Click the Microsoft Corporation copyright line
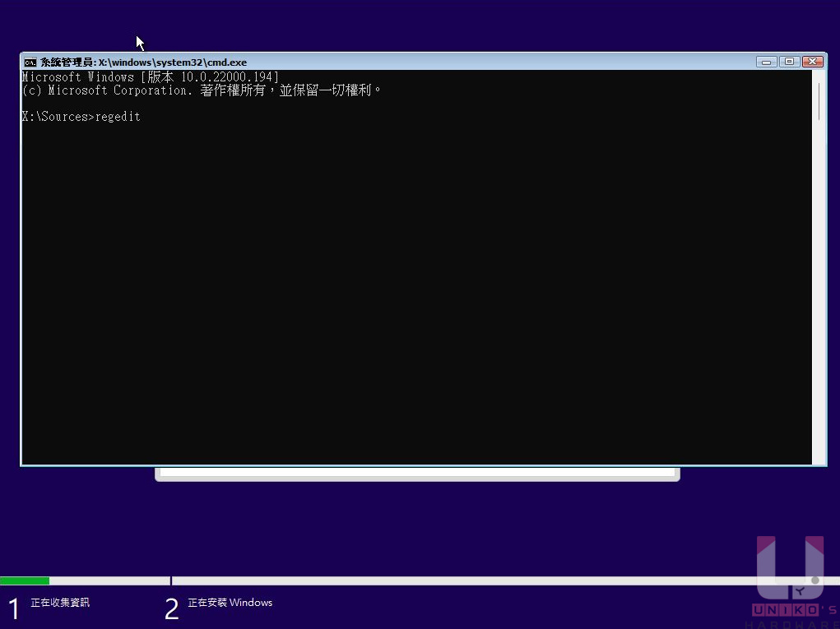The height and width of the screenshot is (629, 840). coord(202,90)
